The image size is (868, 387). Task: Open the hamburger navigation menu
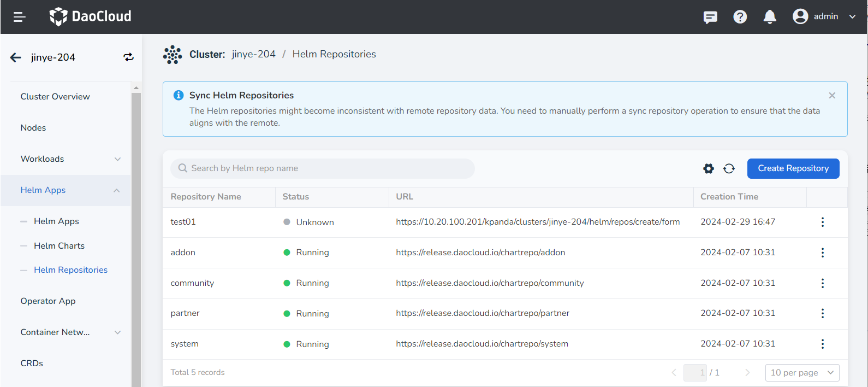[x=20, y=17]
